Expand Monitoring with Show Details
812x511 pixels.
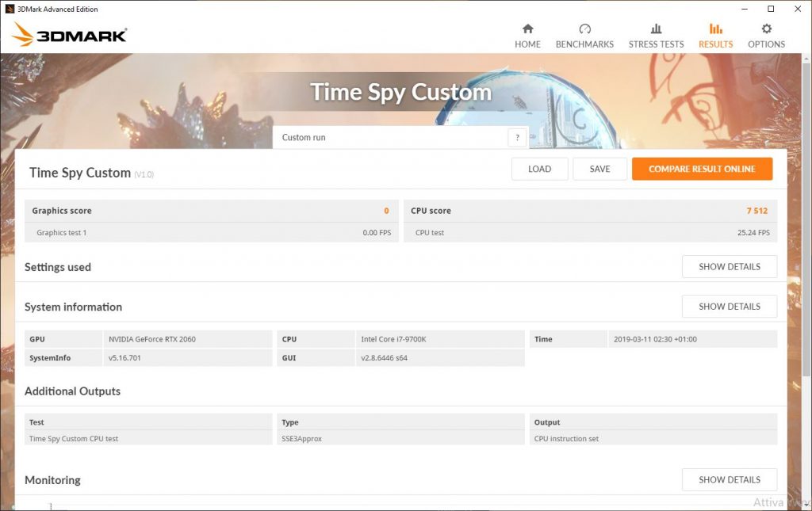pyautogui.click(x=729, y=479)
